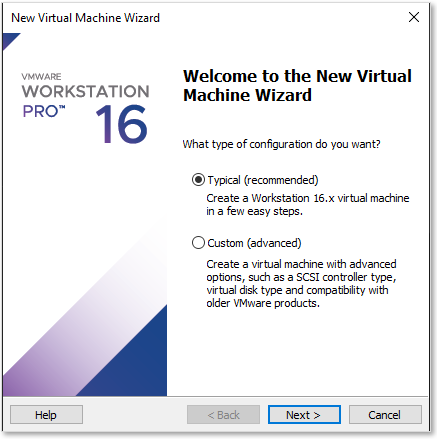Click the WORKSTATION logo text
The width and height of the screenshot is (437, 439).
tap(85, 91)
